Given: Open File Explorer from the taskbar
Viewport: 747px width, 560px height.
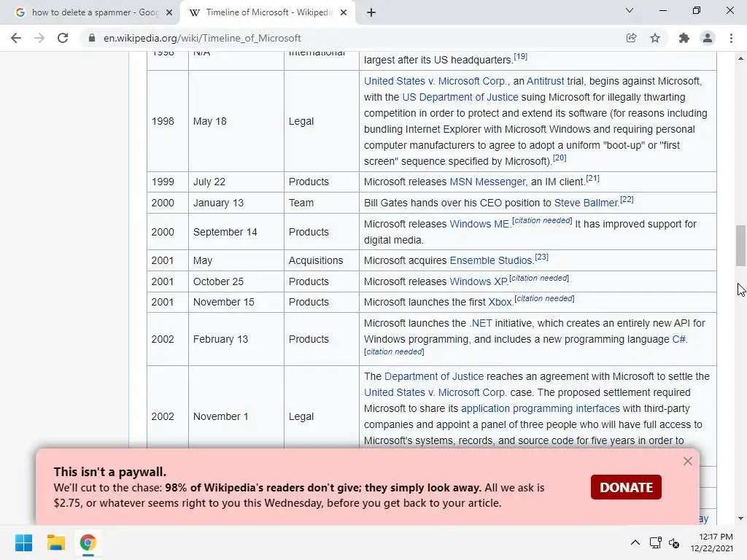Looking at the screenshot, I should (55, 542).
